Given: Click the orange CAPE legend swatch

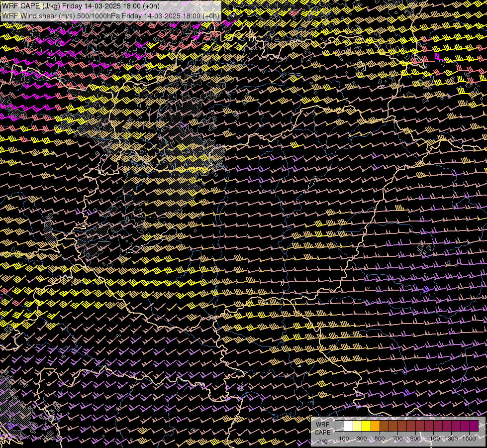Looking at the screenshot, I should pyautogui.click(x=375, y=426).
